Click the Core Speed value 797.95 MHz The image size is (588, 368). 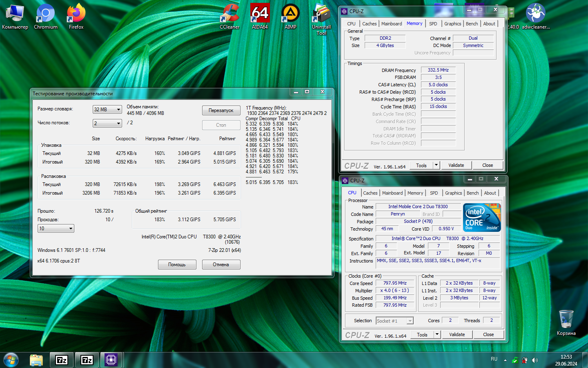click(395, 283)
